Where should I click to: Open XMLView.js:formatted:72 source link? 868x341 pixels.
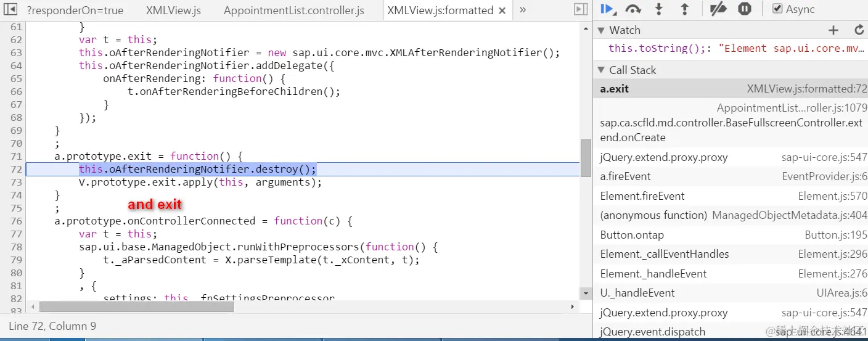807,89
